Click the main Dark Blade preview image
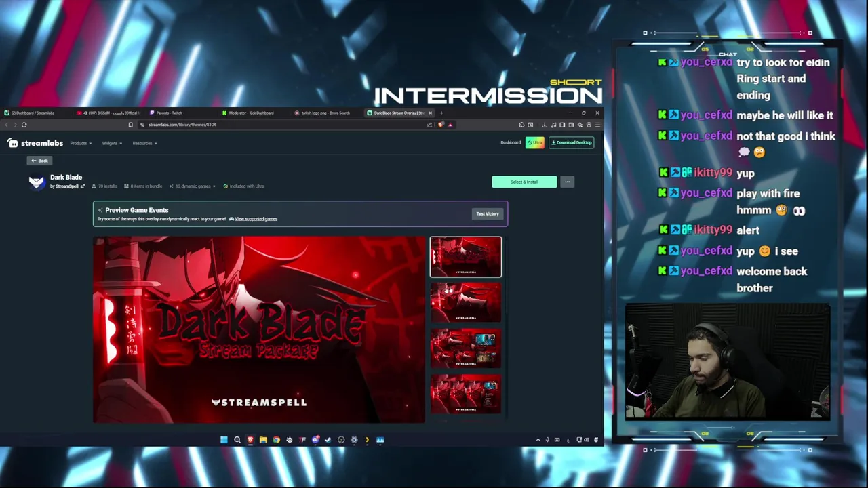This screenshot has width=868, height=488. (259, 329)
